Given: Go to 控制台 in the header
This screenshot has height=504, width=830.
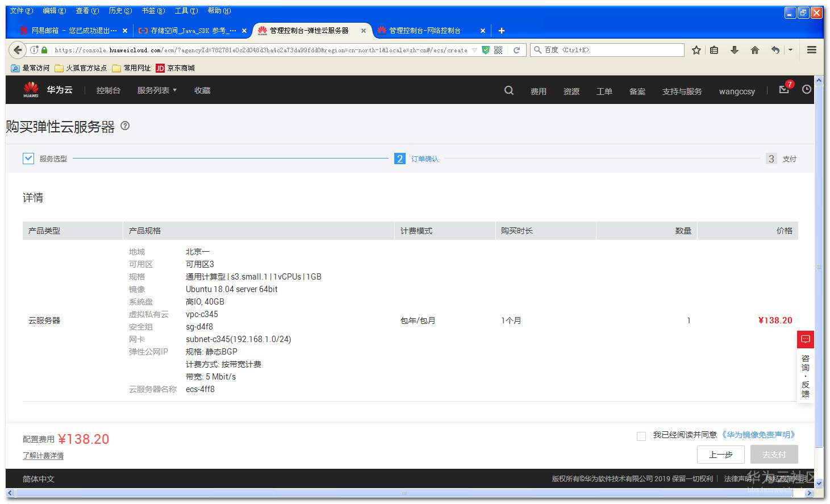Looking at the screenshot, I should click(x=109, y=90).
